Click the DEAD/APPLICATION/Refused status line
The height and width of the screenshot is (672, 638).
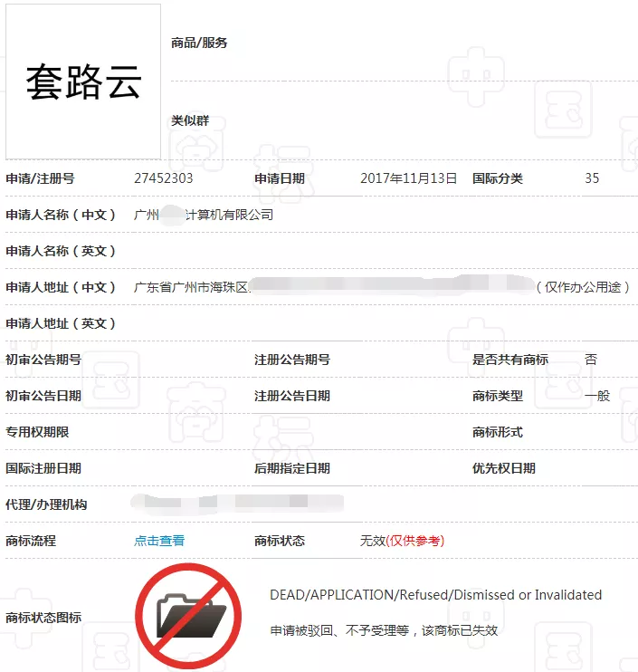click(435, 595)
